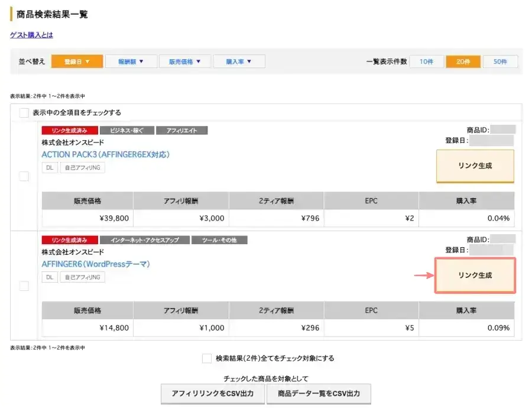This screenshot has width=532, height=408.
Task: Check the box beside ACTION PACK3 product row
Action: pyautogui.click(x=24, y=176)
